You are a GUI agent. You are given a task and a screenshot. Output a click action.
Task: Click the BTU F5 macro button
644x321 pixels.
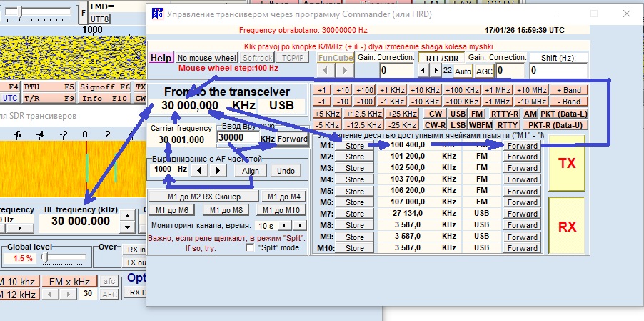[49, 87]
